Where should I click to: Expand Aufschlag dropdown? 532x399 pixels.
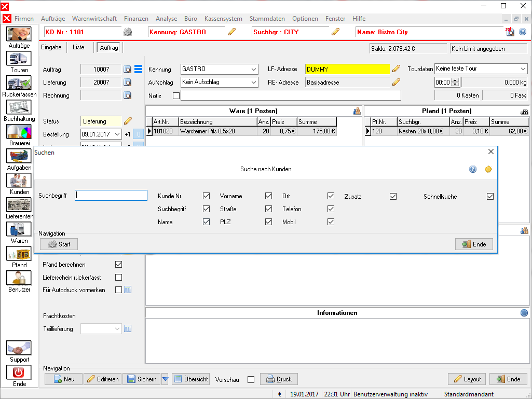pyautogui.click(x=253, y=82)
